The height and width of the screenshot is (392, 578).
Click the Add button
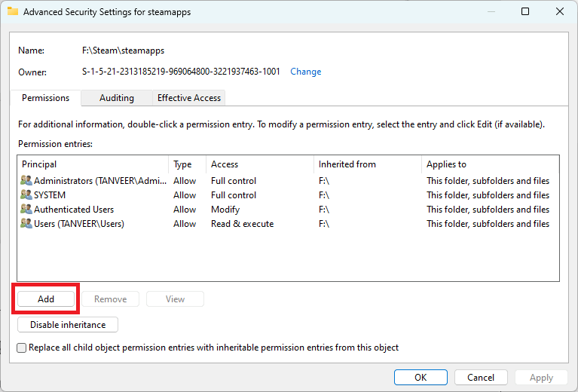(x=46, y=299)
